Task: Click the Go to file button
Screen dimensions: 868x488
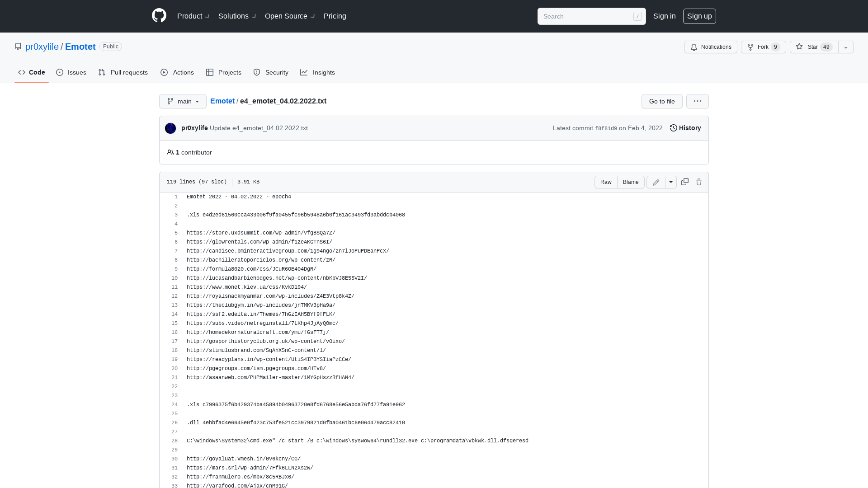Action: click(x=662, y=101)
